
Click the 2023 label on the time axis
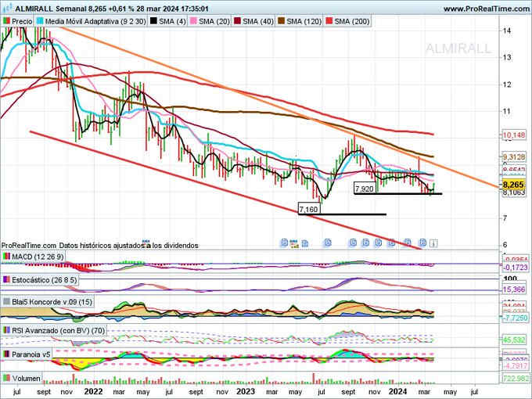coord(246,391)
